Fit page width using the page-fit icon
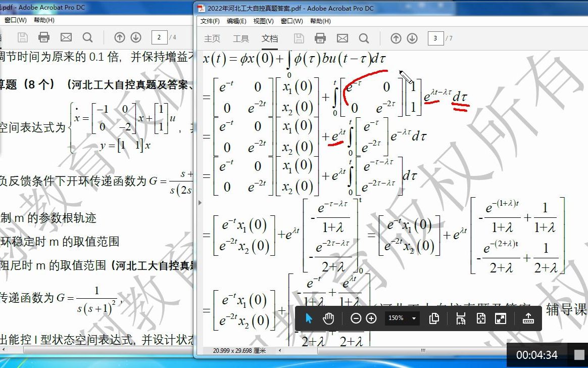Image resolution: width=588 pixels, height=368 pixels. point(462,318)
